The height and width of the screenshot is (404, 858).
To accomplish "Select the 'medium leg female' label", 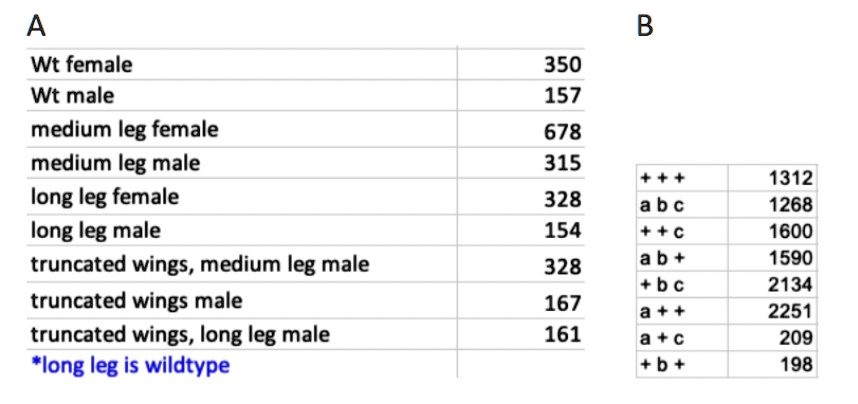I will click(x=124, y=129).
